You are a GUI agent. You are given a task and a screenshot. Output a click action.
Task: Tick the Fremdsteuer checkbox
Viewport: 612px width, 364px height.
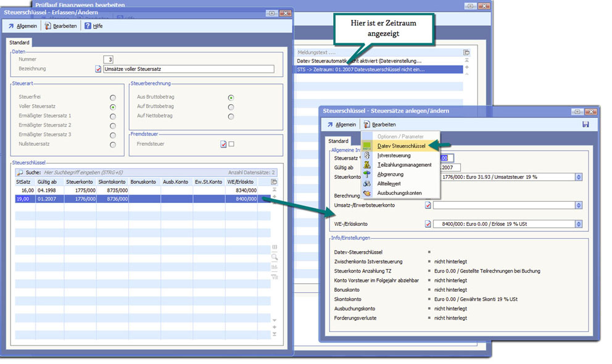pos(231,144)
